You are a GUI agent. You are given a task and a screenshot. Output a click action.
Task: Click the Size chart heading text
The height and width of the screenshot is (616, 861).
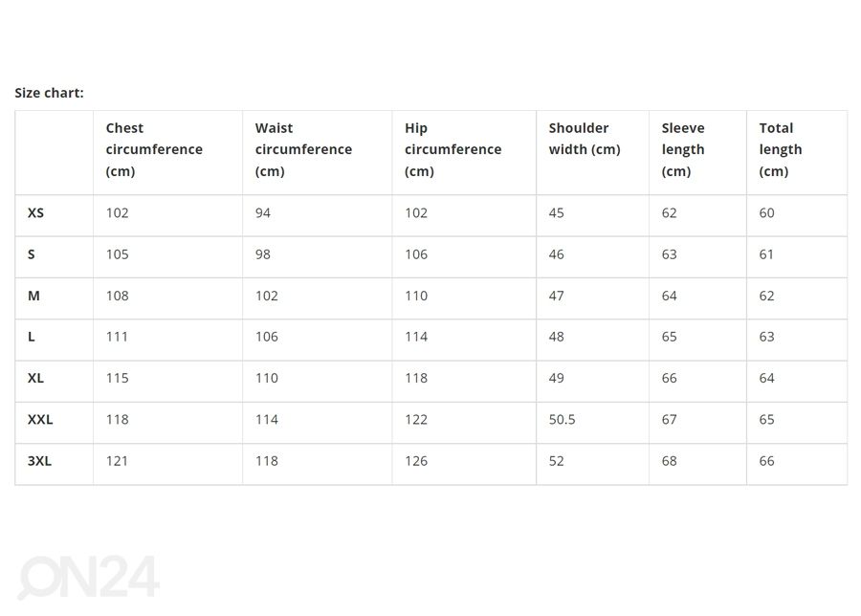tap(49, 93)
